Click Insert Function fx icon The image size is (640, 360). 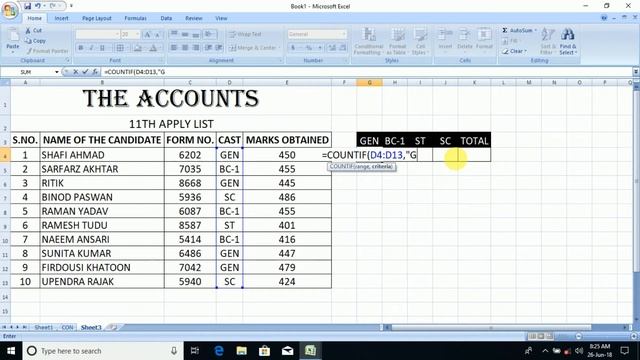click(95, 72)
